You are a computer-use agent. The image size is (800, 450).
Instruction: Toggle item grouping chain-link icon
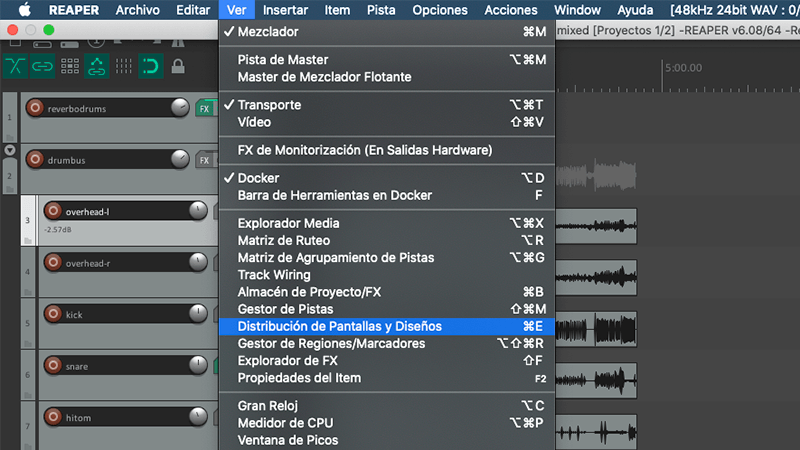pos(43,66)
